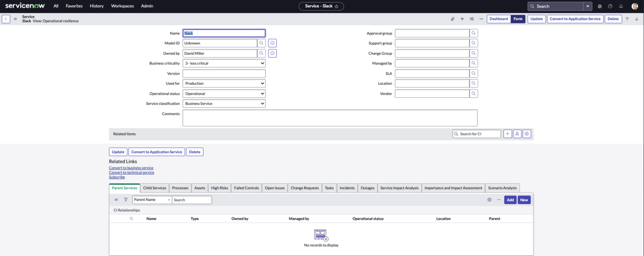Click into the Comments text area
644x256 pixels.
tap(330, 118)
